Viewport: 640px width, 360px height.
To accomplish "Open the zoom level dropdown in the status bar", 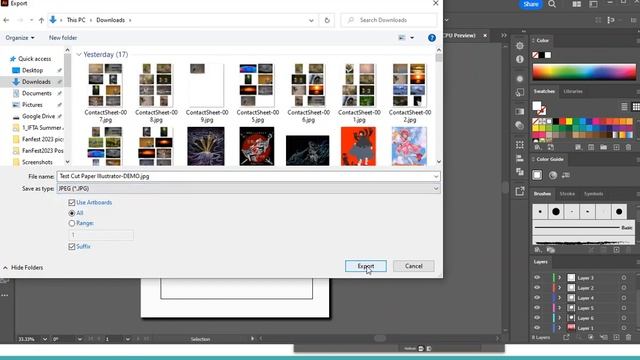I will click(45, 339).
